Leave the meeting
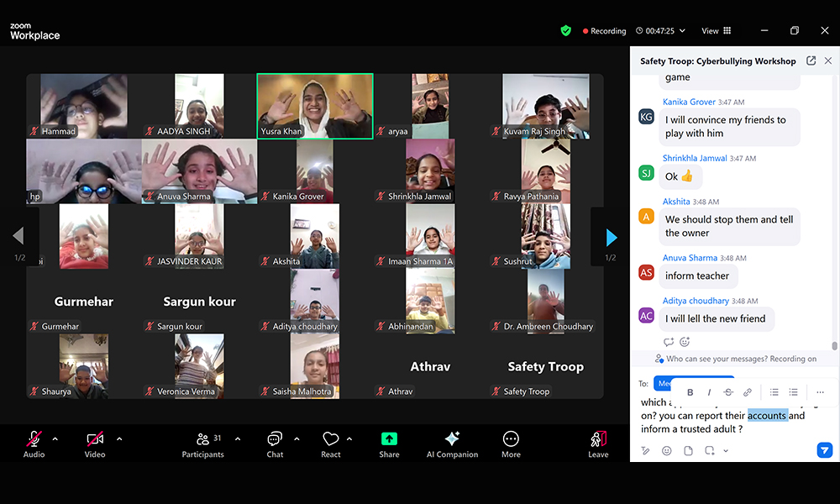The image size is (840, 504). coord(598,445)
